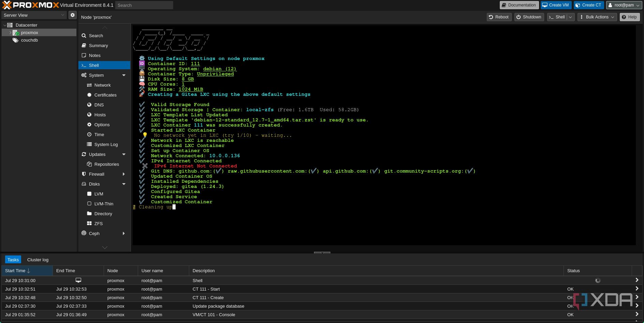The width and height of the screenshot is (644, 323).
Task: Click the Repositories icon under Updates
Action: pyautogui.click(x=89, y=164)
